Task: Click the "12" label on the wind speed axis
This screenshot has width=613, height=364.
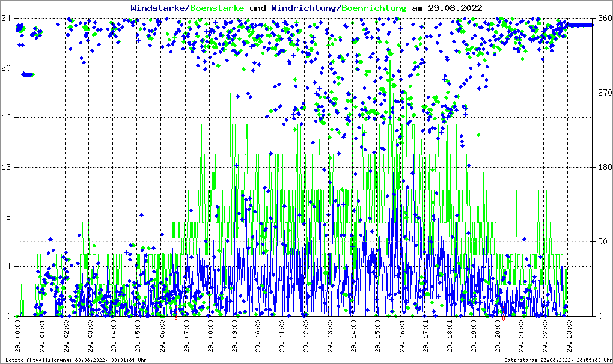Action: pyautogui.click(x=6, y=167)
